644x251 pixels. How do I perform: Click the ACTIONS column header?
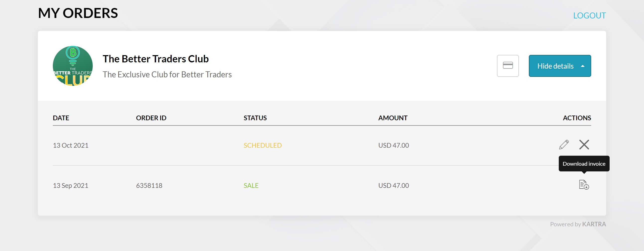[577, 118]
